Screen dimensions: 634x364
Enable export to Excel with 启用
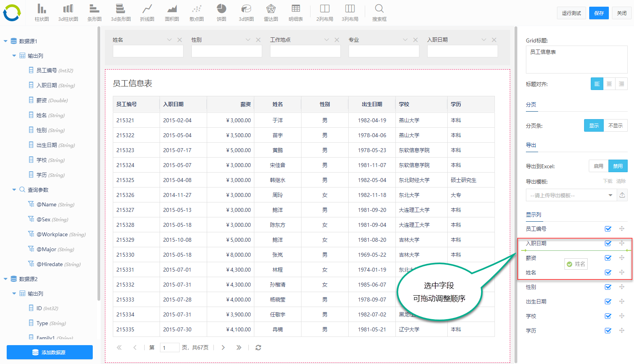pyautogui.click(x=599, y=166)
